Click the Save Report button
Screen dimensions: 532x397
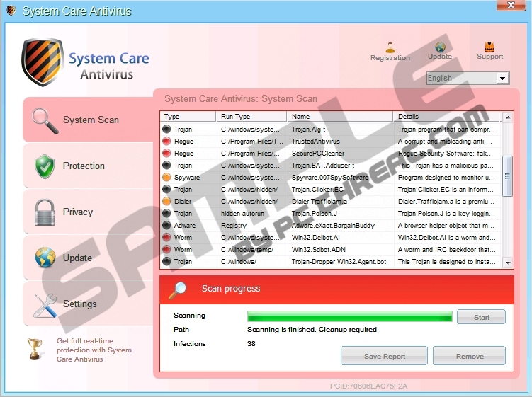384,356
